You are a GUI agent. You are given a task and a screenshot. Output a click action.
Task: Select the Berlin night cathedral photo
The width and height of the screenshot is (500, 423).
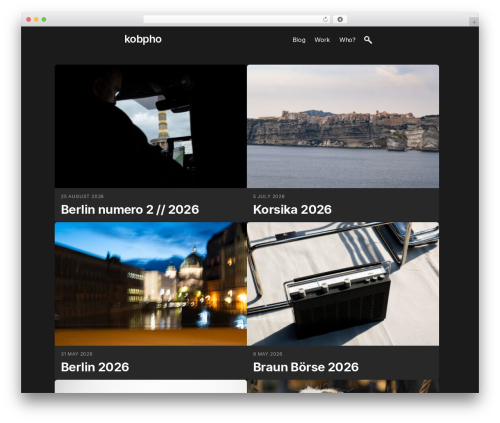tap(151, 284)
